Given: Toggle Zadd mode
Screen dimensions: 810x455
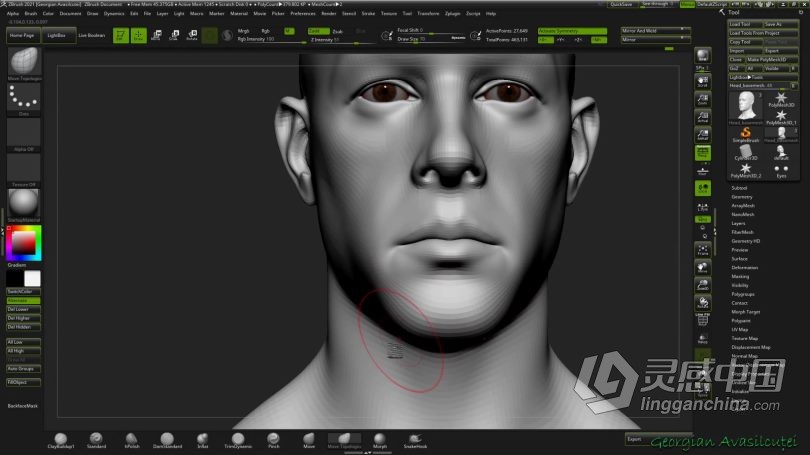Looking at the screenshot, I should click(x=318, y=31).
